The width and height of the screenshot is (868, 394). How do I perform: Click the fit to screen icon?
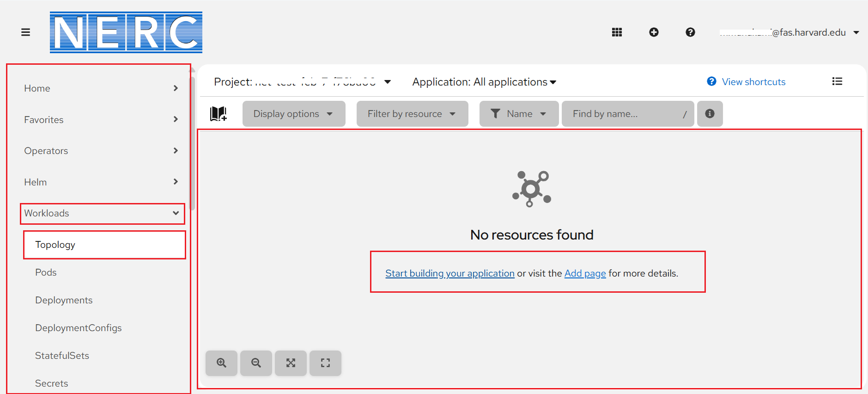[x=291, y=363]
